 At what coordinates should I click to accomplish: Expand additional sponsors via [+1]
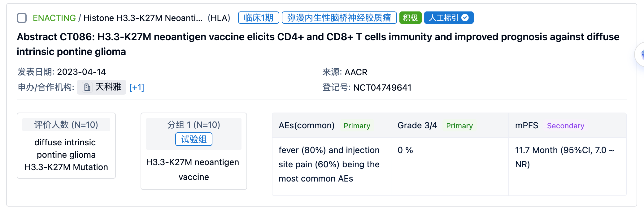pyautogui.click(x=137, y=88)
